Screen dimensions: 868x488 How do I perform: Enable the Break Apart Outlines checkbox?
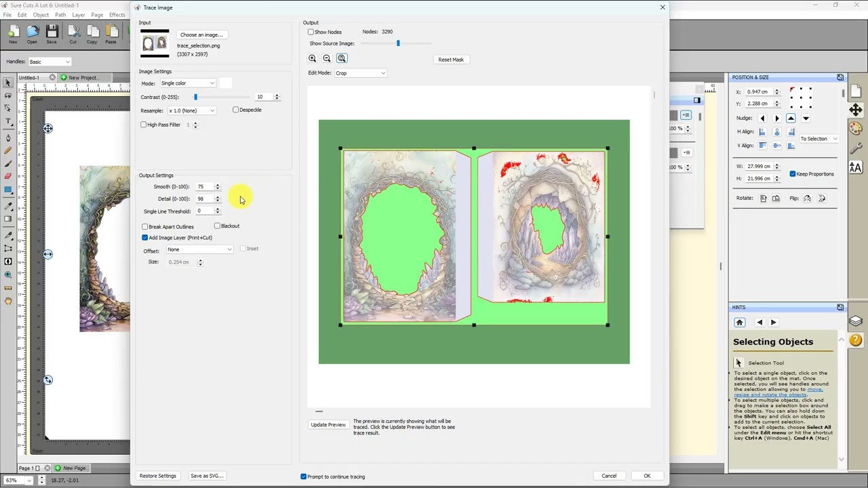coord(145,227)
